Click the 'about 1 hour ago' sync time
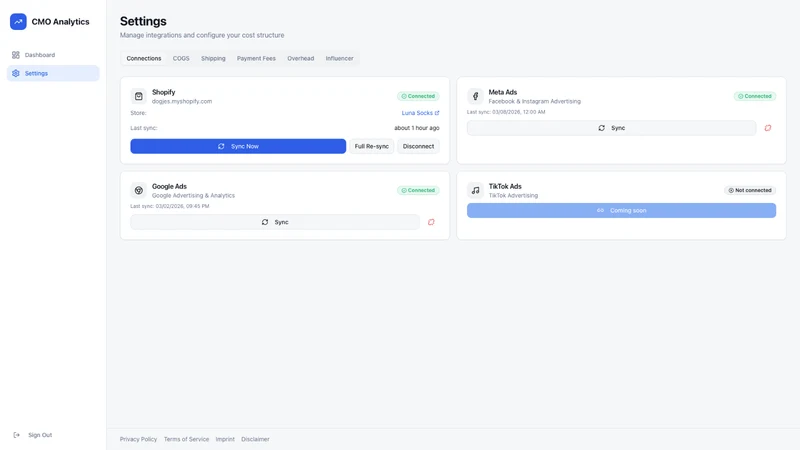The width and height of the screenshot is (800, 450). coord(416,128)
